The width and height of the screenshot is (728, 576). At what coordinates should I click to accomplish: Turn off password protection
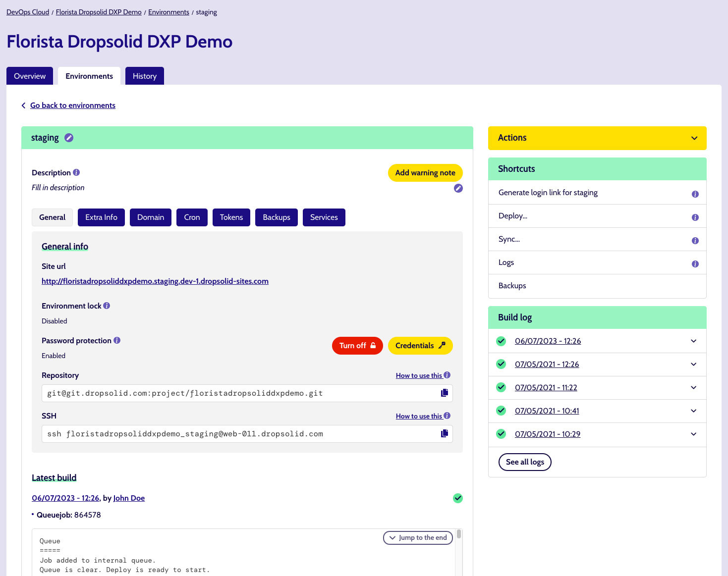(357, 346)
